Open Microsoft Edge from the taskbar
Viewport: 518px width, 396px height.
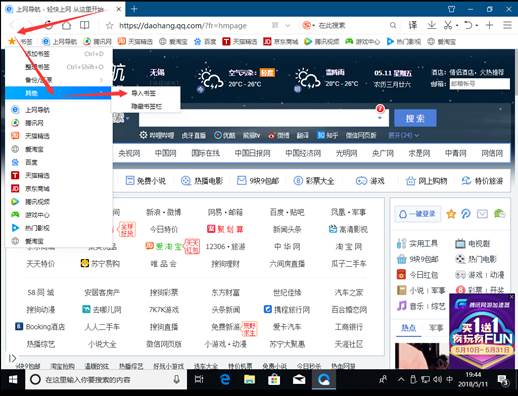point(225,379)
